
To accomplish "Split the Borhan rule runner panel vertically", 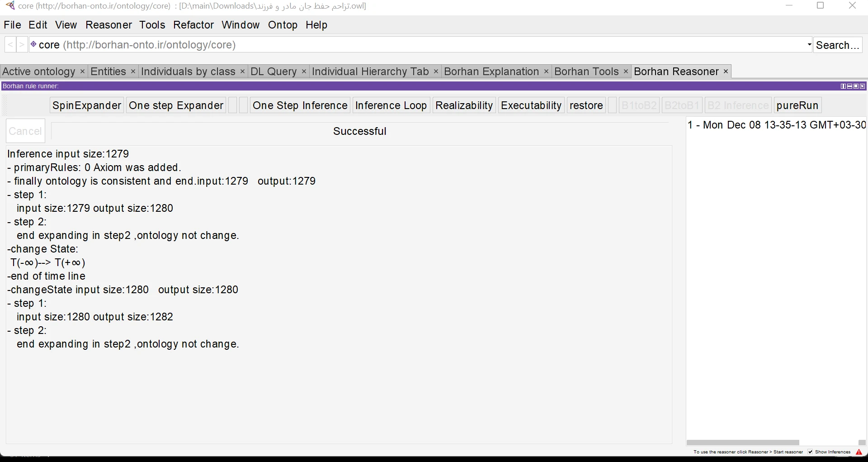I will (x=843, y=86).
